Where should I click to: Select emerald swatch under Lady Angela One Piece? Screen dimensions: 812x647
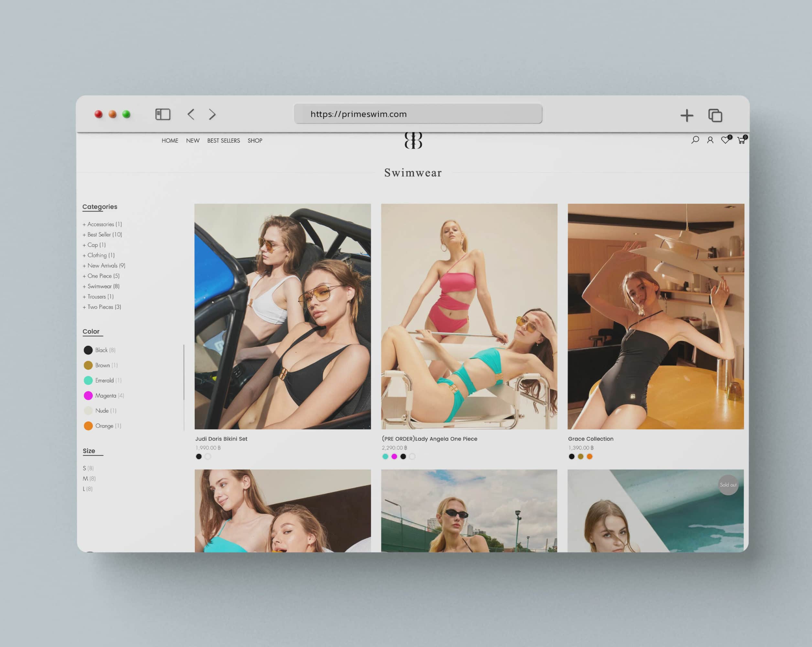click(x=385, y=456)
